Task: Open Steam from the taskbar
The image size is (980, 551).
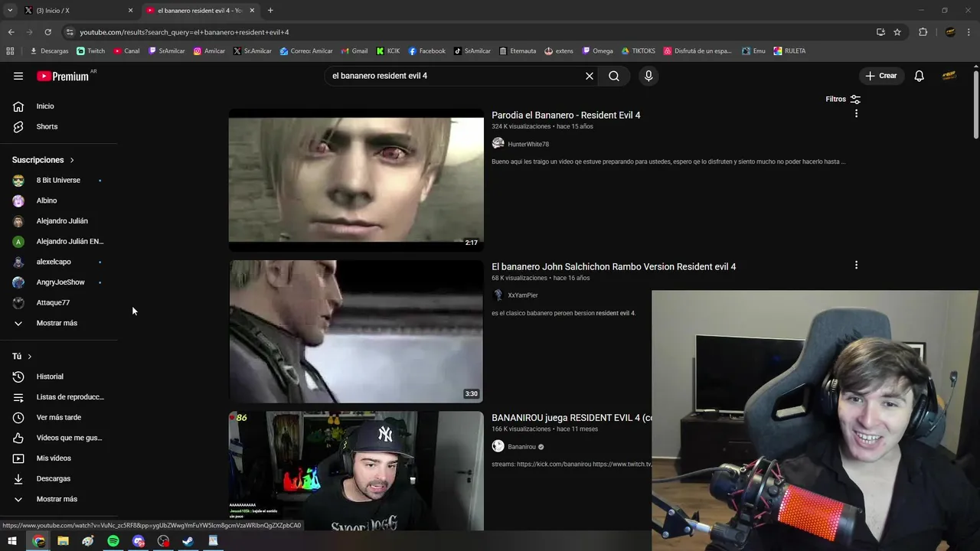Action: (188, 541)
